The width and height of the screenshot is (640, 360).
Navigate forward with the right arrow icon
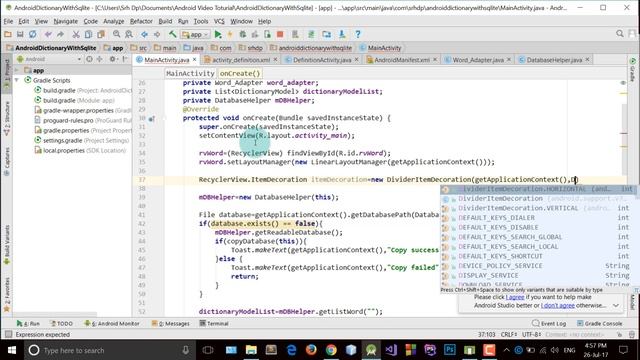tap(157, 34)
